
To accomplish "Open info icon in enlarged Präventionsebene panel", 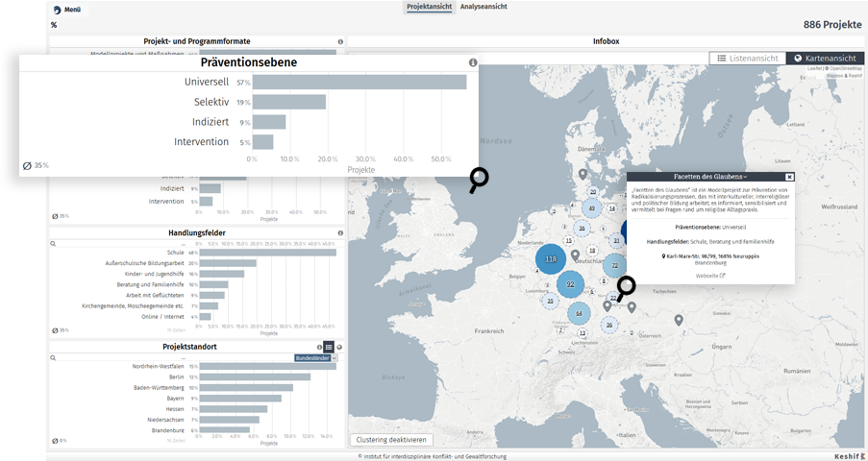I will pos(473,62).
